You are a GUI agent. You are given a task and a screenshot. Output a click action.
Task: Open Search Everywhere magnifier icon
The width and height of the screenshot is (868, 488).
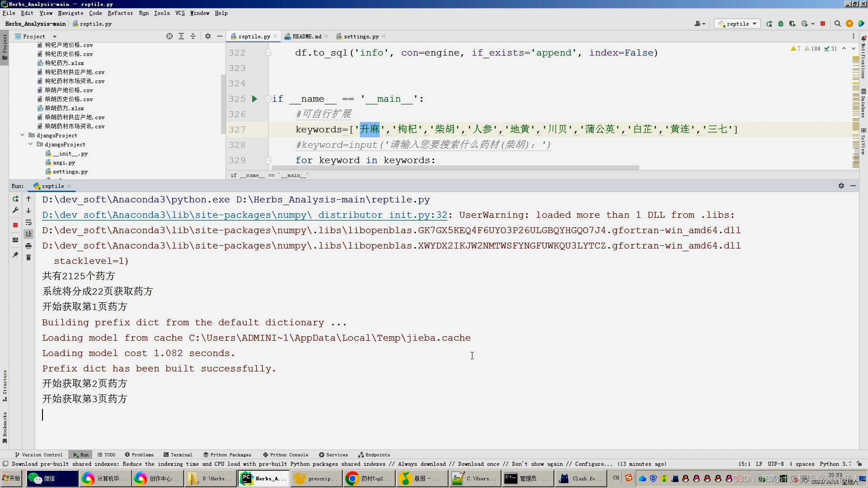837,24
